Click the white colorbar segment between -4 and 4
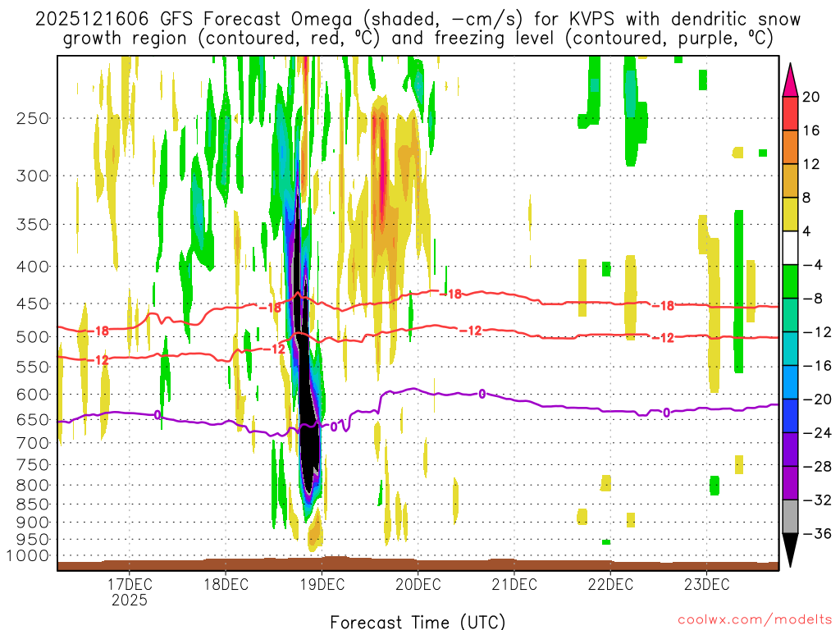840x630 pixels. click(791, 248)
